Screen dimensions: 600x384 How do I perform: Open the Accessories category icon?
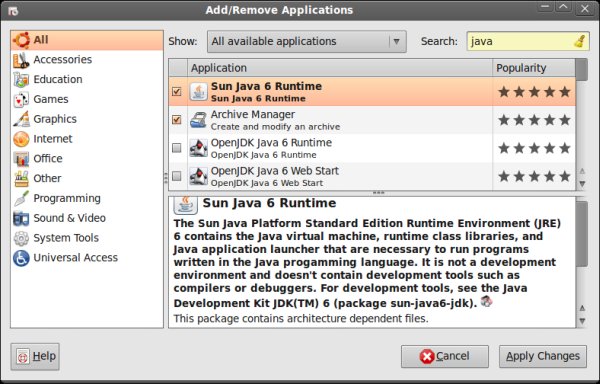point(21,60)
